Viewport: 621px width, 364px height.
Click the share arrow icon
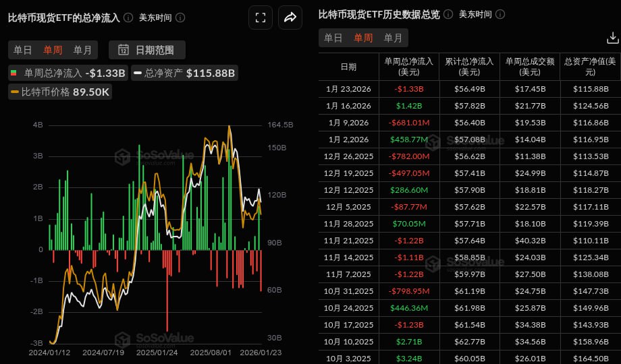point(290,18)
